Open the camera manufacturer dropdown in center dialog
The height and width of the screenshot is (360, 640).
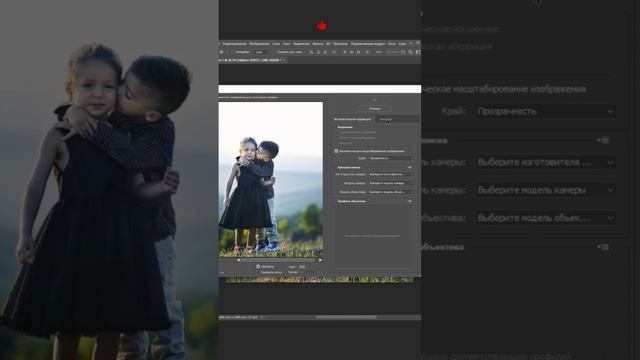[x=391, y=174]
